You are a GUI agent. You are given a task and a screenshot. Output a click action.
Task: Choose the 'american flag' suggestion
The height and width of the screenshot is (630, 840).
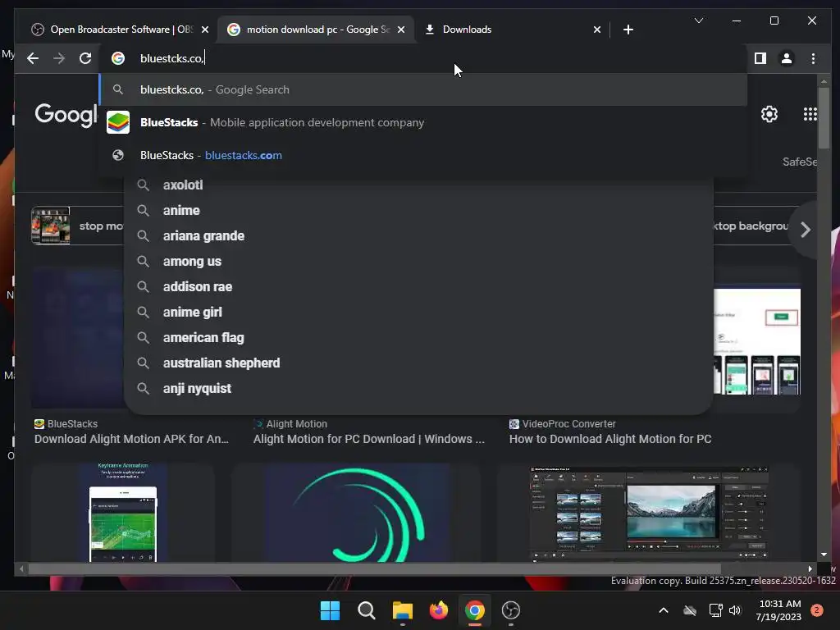pyautogui.click(x=418, y=337)
